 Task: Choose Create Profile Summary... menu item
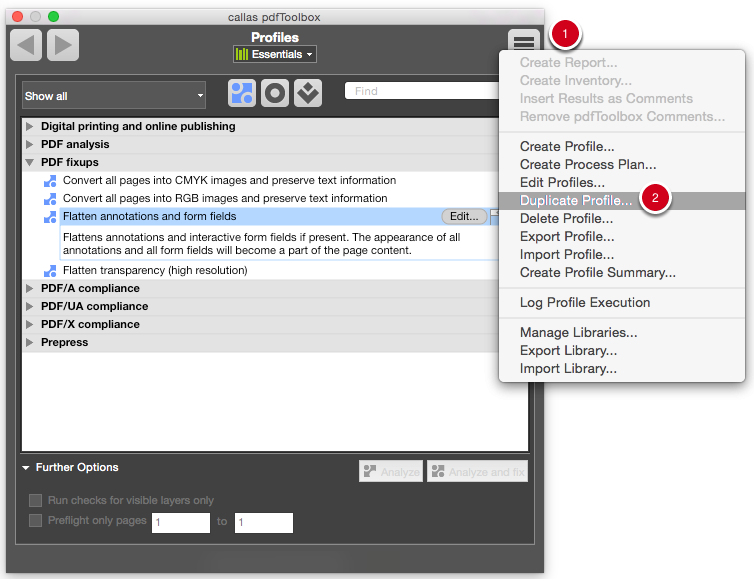[x=622, y=273]
